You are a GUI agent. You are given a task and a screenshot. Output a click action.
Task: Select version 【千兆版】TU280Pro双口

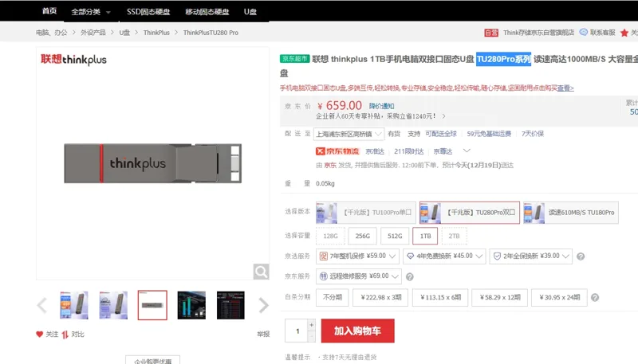(470, 213)
